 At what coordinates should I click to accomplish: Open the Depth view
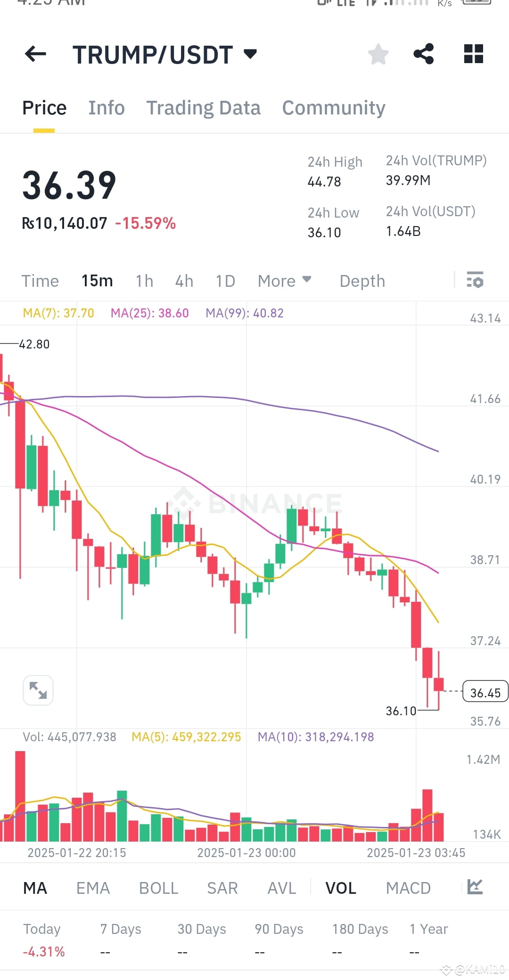pyautogui.click(x=361, y=280)
